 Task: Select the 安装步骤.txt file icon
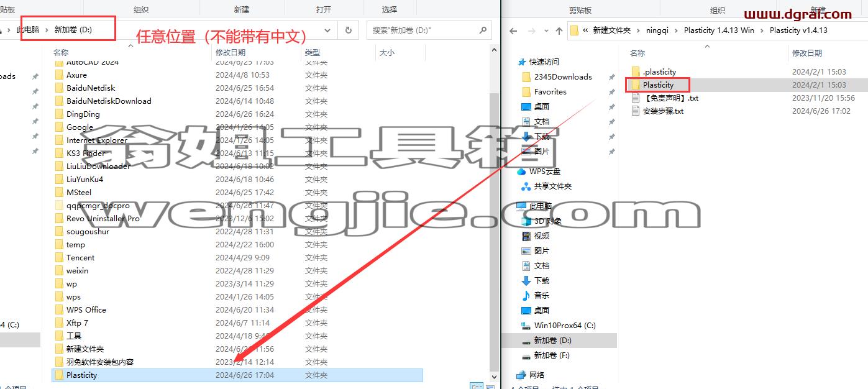(636, 111)
